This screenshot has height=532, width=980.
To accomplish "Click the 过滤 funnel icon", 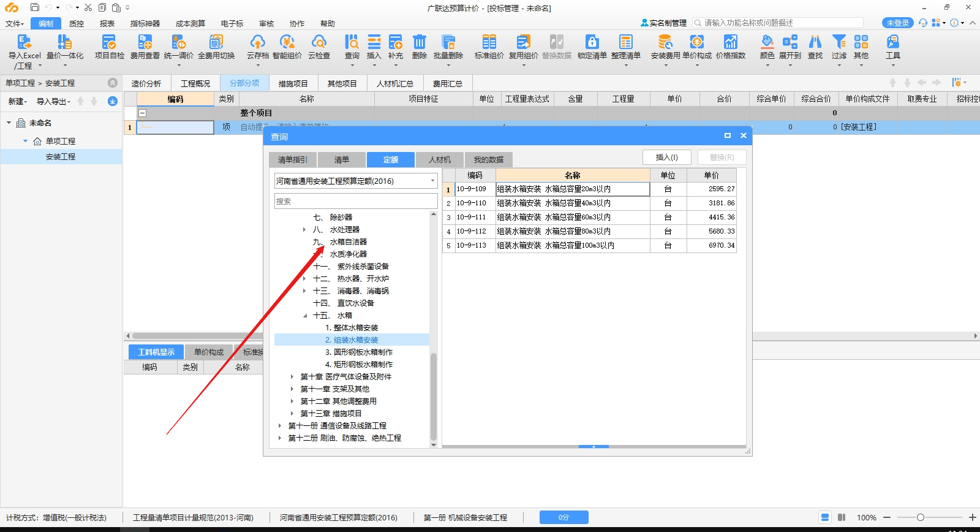I will click(x=839, y=47).
